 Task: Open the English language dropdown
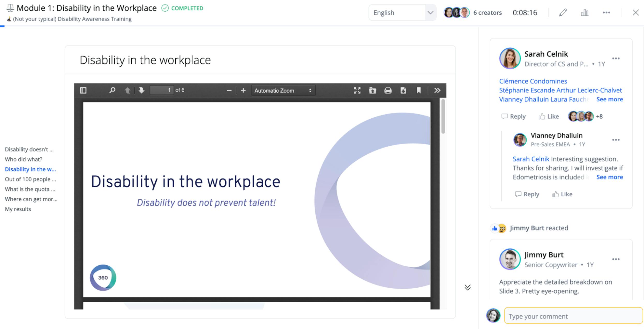(x=402, y=12)
